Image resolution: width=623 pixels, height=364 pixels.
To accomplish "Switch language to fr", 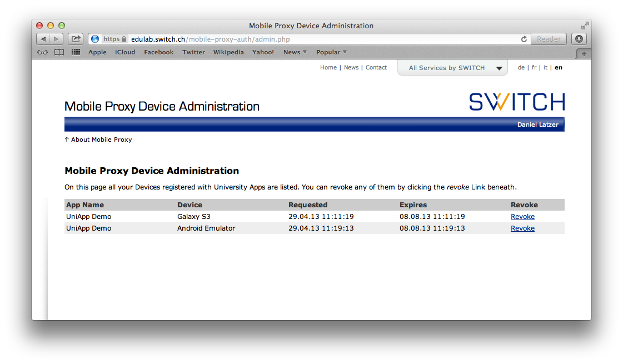I will click(534, 68).
